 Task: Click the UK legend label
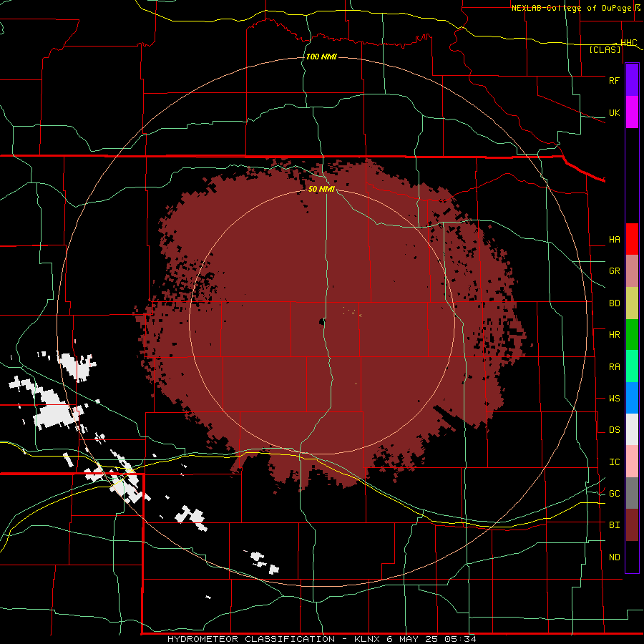click(x=615, y=112)
